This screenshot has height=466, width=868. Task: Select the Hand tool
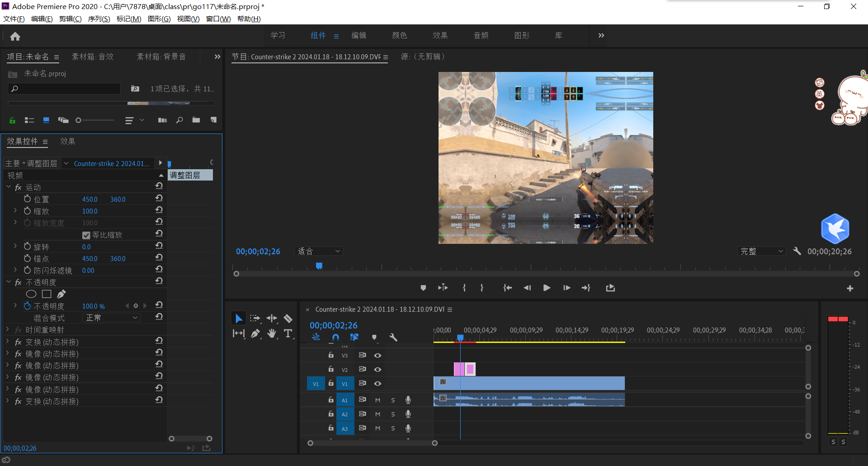tap(272, 334)
